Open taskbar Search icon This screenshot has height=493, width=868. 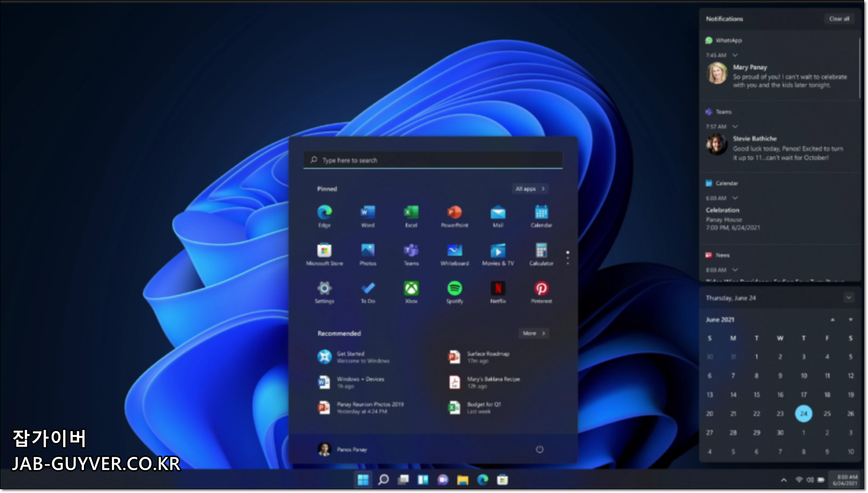pyautogui.click(x=383, y=479)
